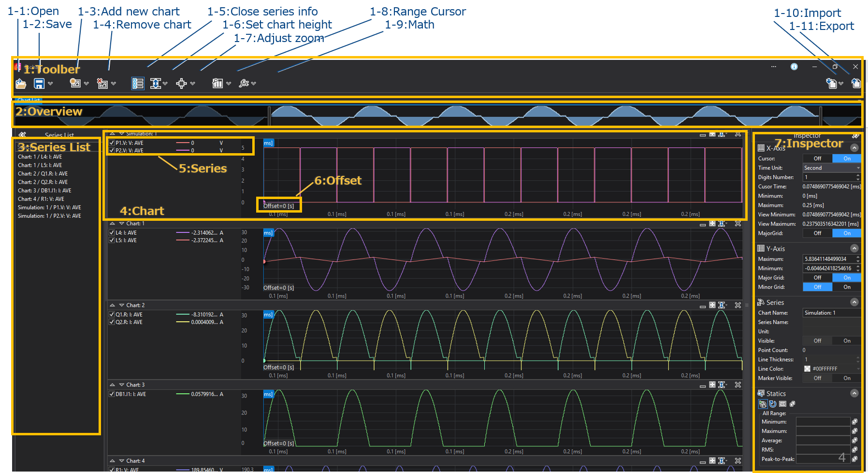This screenshot has height=473, width=868.
Task: Turn the Y-Axis Minor Grid On
Action: 847,287
